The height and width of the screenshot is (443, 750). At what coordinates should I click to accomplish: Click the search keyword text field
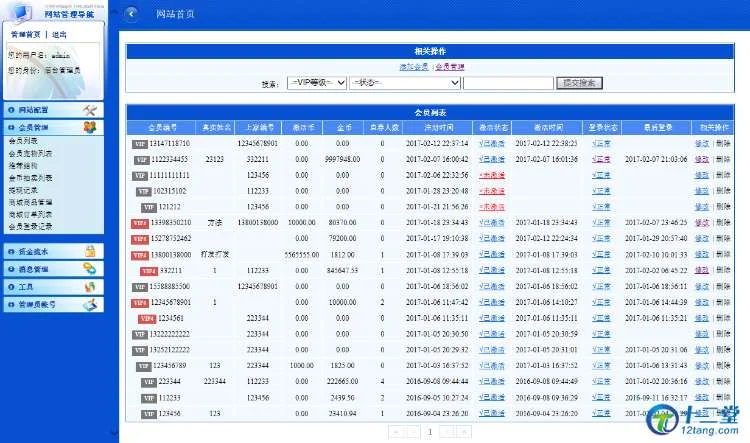(x=509, y=83)
